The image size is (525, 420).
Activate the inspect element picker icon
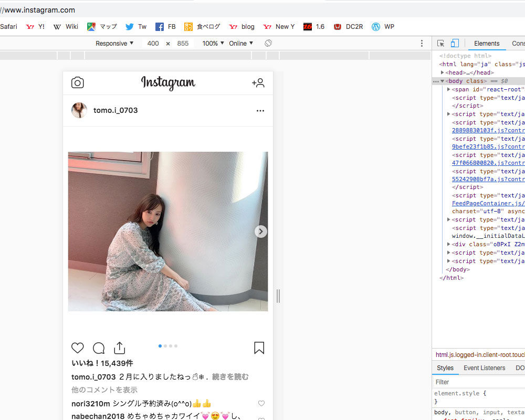tap(440, 43)
